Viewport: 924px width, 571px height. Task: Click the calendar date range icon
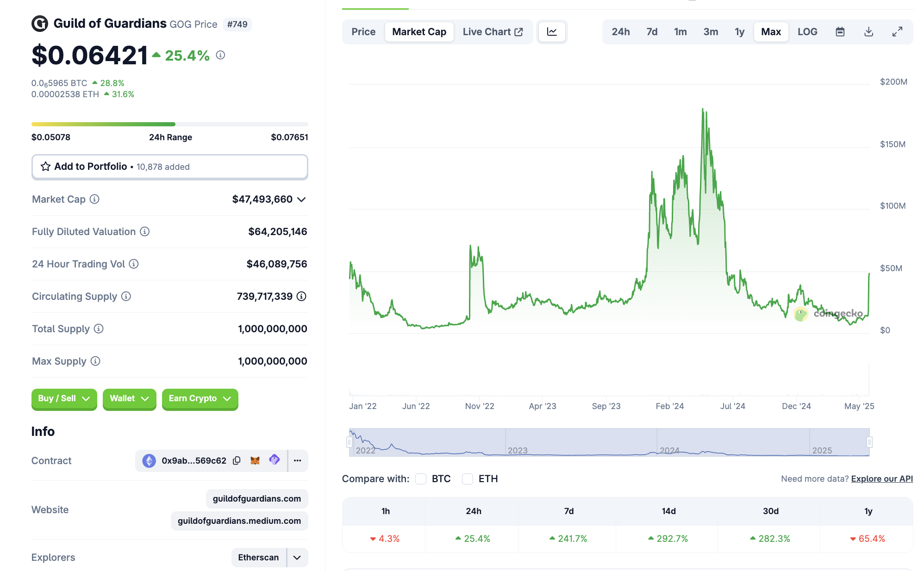[x=840, y=32]
